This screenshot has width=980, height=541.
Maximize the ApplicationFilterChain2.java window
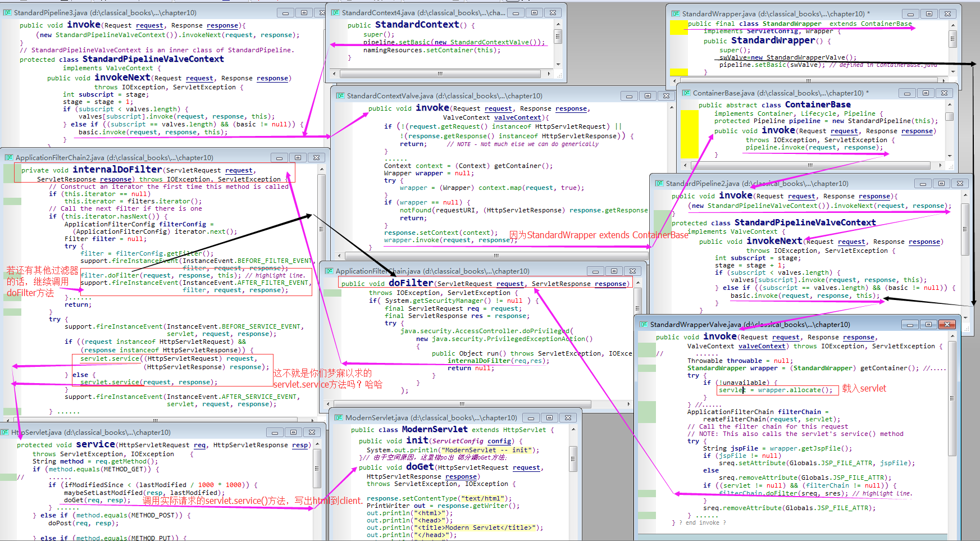click(x=298, y=157)
